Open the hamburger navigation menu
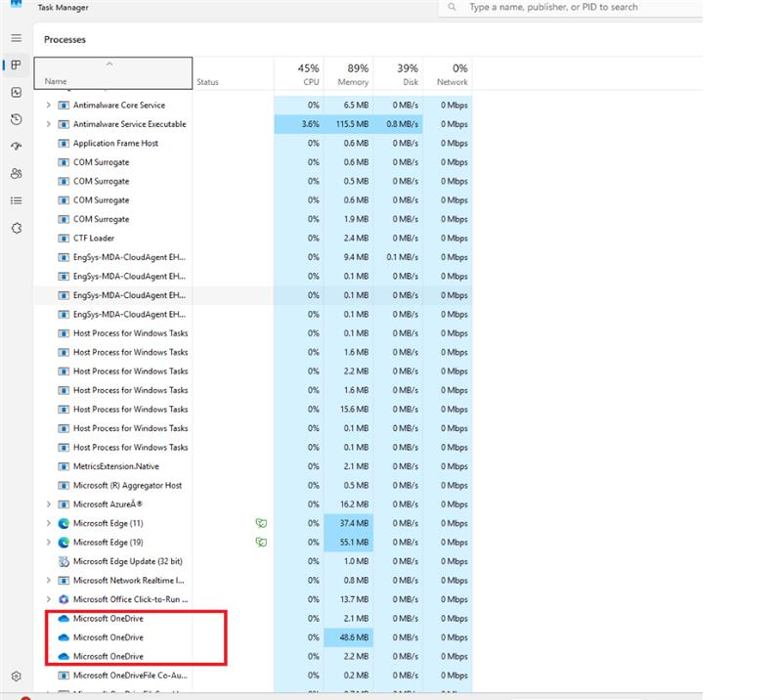 click(x=17, y=38)
